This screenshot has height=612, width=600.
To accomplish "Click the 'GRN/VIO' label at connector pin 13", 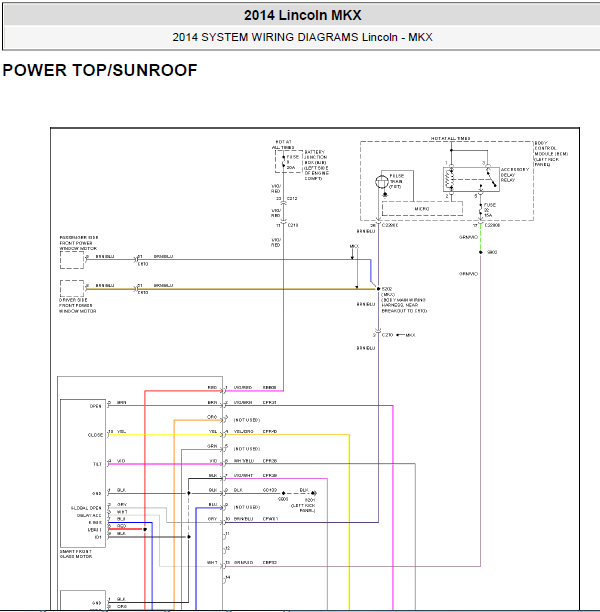I will click(x=244, y=562).
